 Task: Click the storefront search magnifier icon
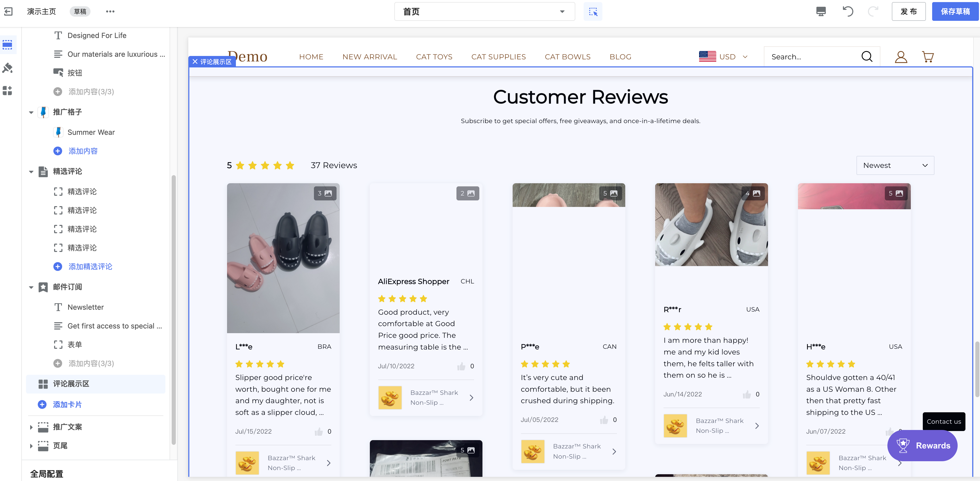pyautogui.click(x=867, y=57)
